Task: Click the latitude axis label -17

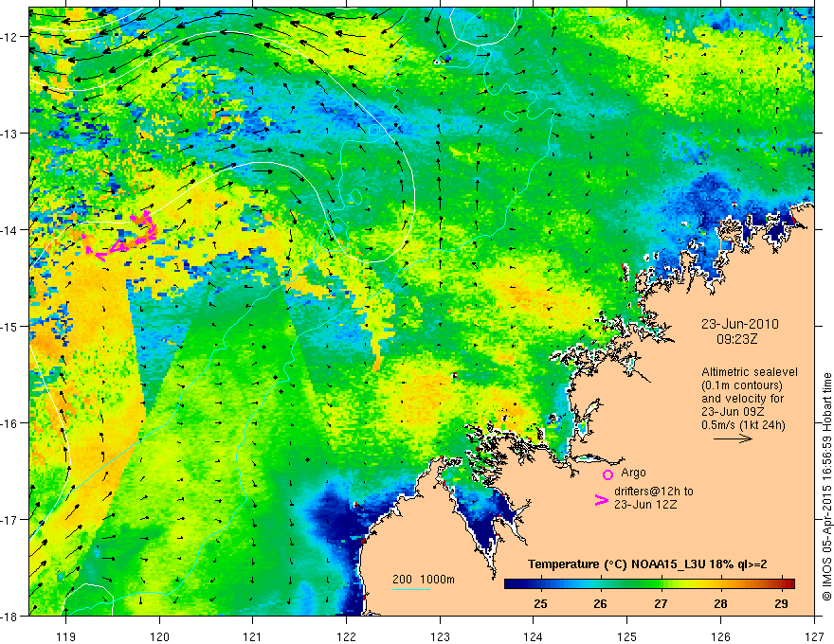Action: point(10,520)
